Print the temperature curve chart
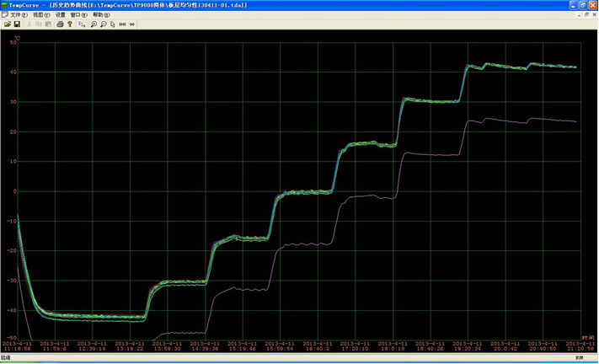599x364 pixels. tap(60, 24)
